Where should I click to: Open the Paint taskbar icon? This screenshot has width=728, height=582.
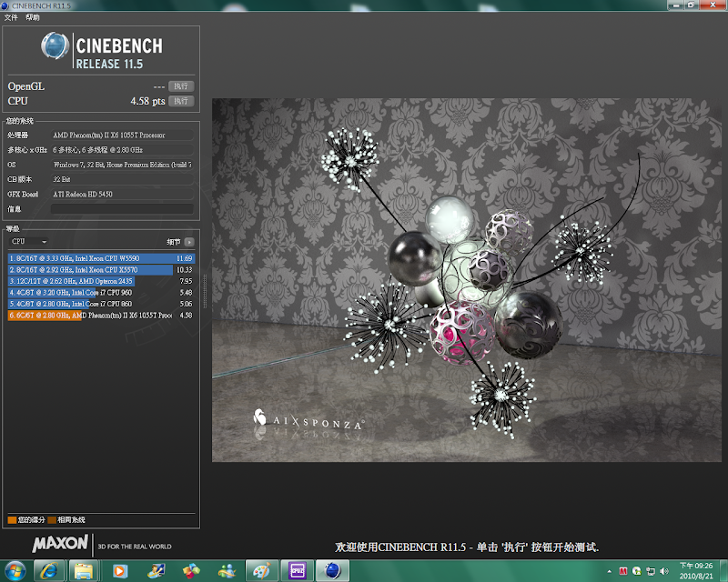[x=261, y=571]
